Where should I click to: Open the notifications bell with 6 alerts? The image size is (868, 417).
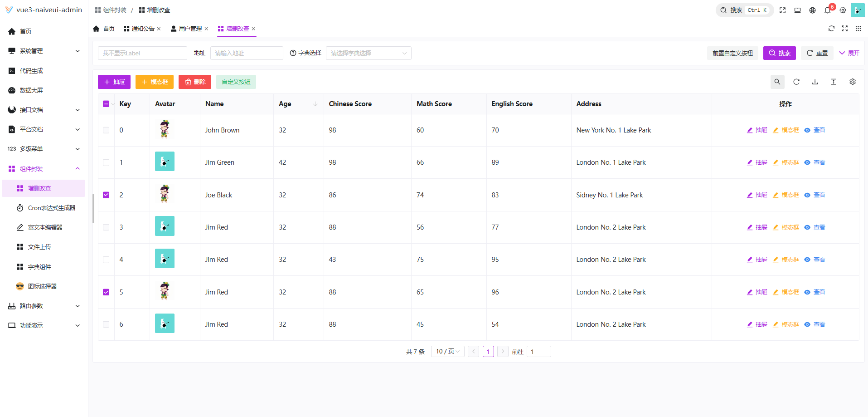point(827,10)
